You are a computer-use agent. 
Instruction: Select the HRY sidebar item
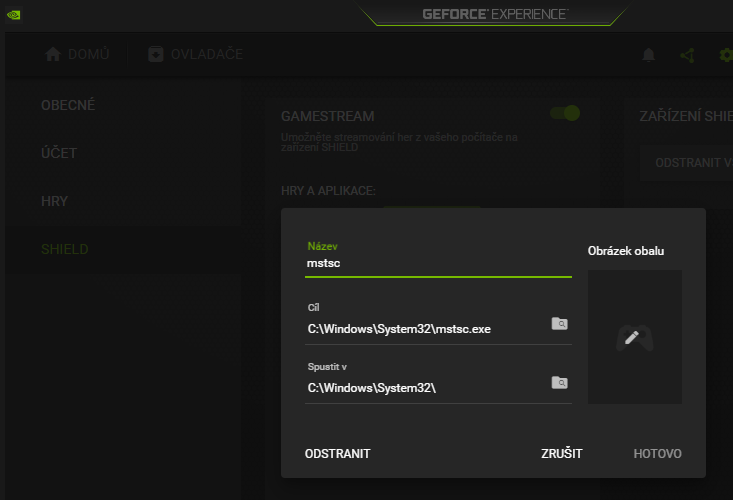(55, 201)
